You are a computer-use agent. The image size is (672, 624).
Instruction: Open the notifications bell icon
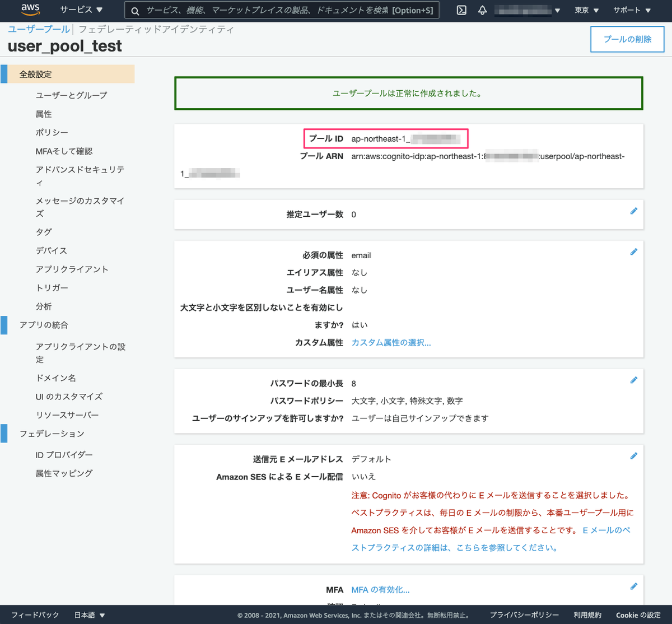pos(482,10)
